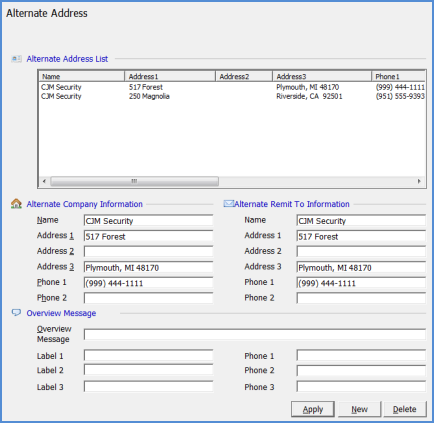Image resolution: width=434 pixels, height=423 pixels.
Task: Apply the address changes
Action: pyautogui.click(x=313, y=409)
